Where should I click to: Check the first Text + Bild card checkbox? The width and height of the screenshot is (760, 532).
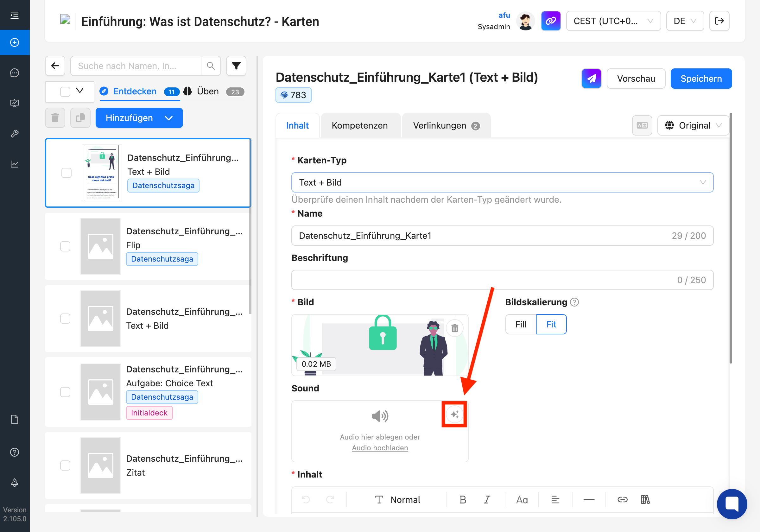pos(66,173)
